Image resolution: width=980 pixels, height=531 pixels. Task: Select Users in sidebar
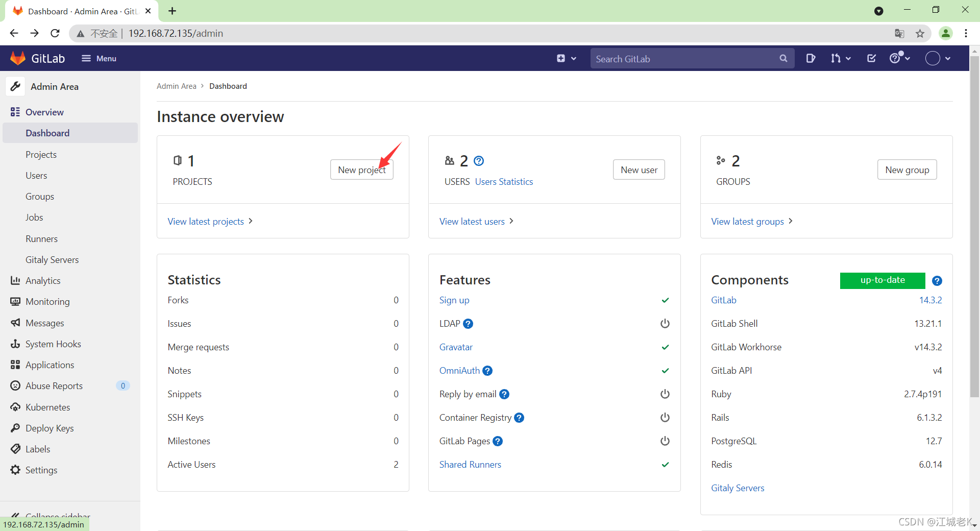[36, 175]
